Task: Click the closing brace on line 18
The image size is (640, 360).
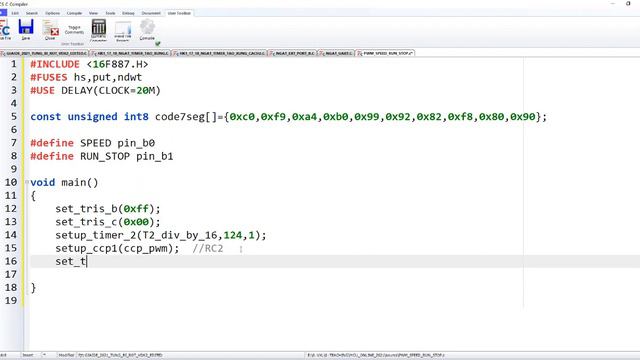Action: pyautogui.click(x=33, y=288)
